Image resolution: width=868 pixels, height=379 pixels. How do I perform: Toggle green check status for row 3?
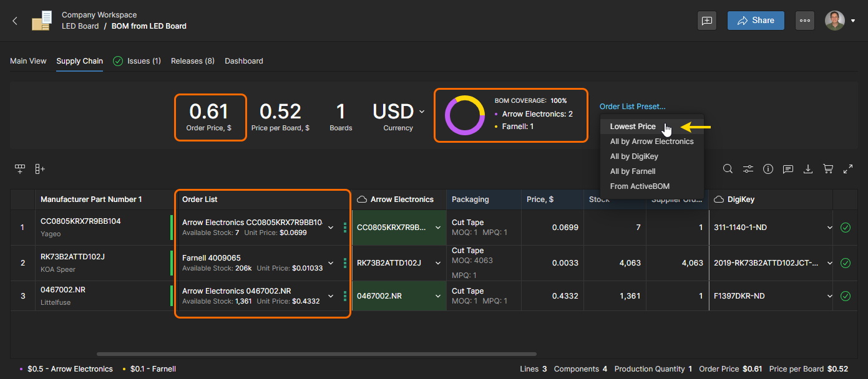point(846,296)
